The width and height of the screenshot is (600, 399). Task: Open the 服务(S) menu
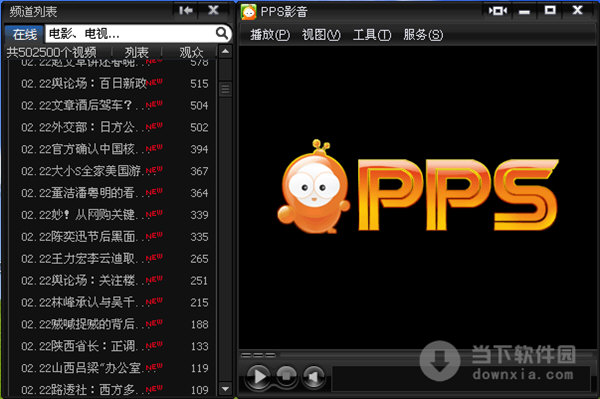(423, 35)
